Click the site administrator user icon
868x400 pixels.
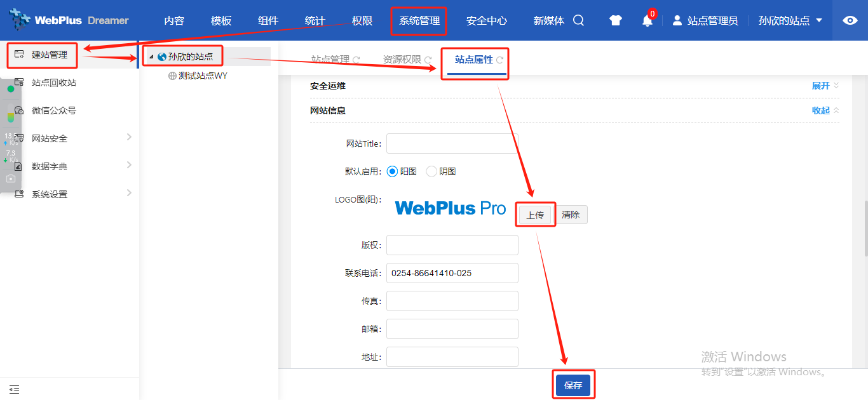pos(677,20)
